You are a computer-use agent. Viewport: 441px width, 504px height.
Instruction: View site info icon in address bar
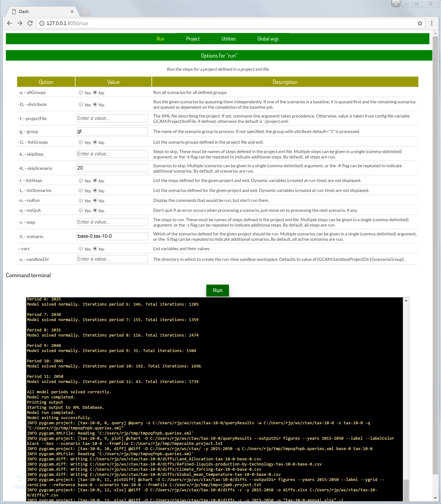(x=42, y=23)
